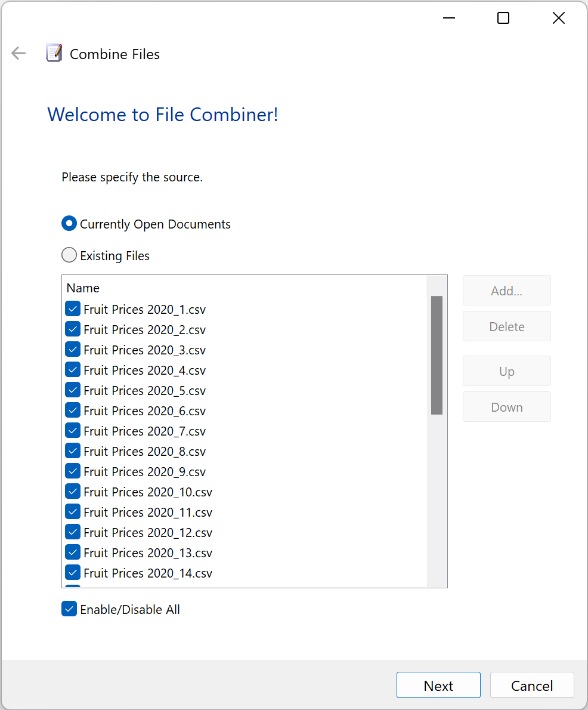Screen dimensions: 588x710
Task: Click the file list scrollbar thumb
Action: (437, 355)
